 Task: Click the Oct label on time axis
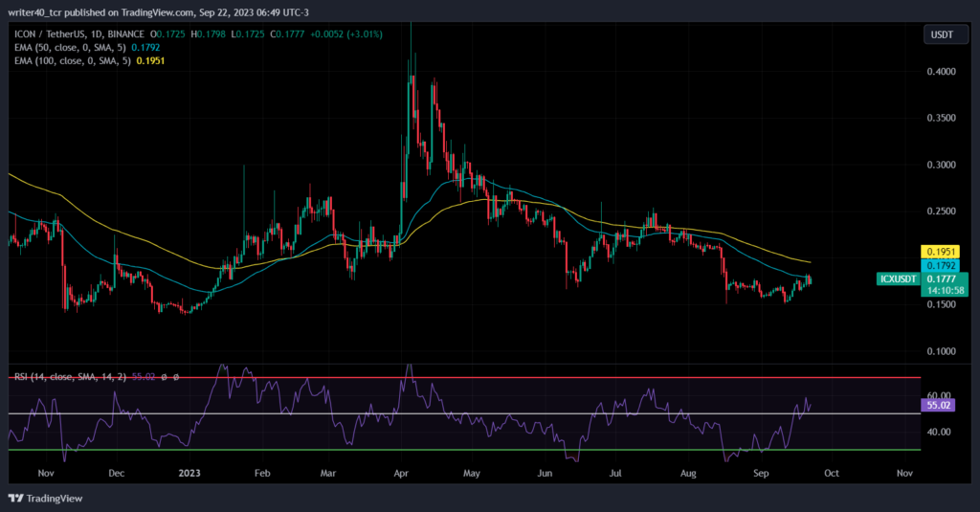(832, 473)
